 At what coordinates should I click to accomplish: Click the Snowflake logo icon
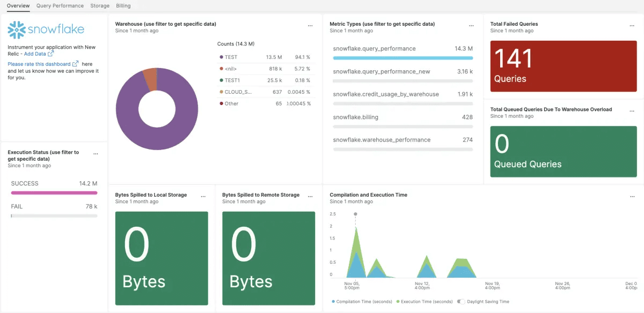[16, 29]
